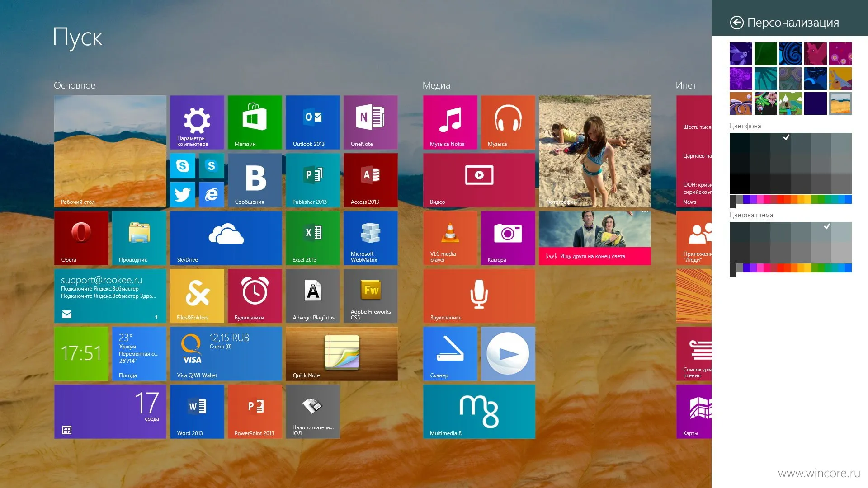Choose the plain green background pattern

pos(765,54)
